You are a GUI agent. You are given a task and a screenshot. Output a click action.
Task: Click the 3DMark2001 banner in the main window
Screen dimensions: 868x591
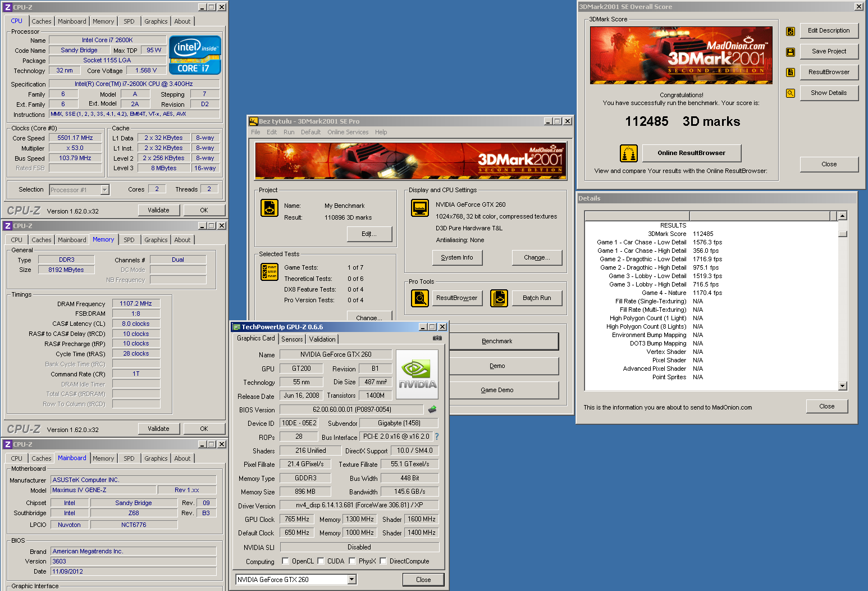410,161
